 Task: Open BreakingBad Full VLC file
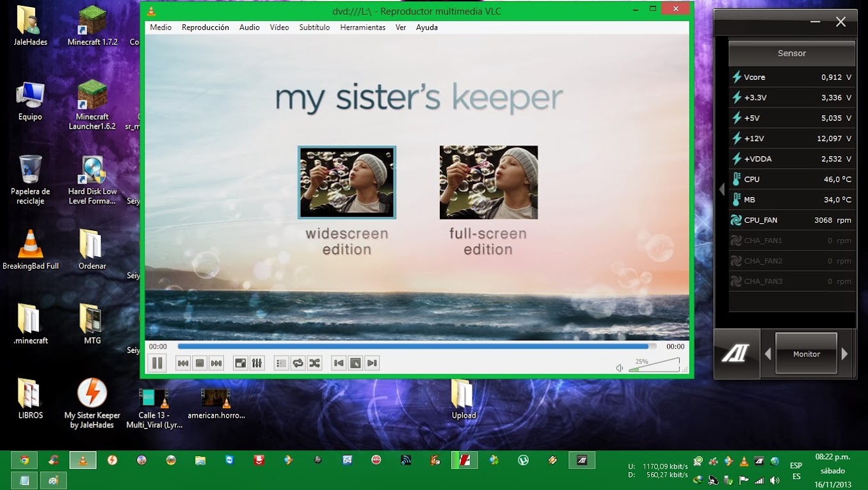click(x=30, y=249)
